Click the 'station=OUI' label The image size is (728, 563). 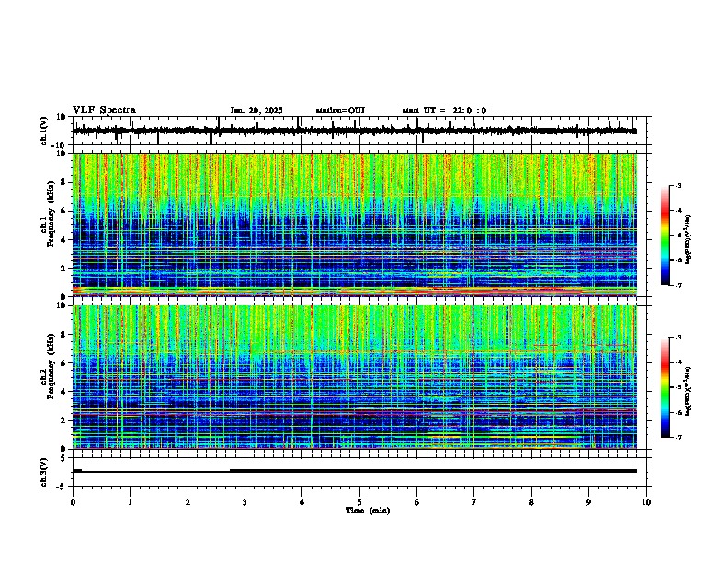click(340, 110)
